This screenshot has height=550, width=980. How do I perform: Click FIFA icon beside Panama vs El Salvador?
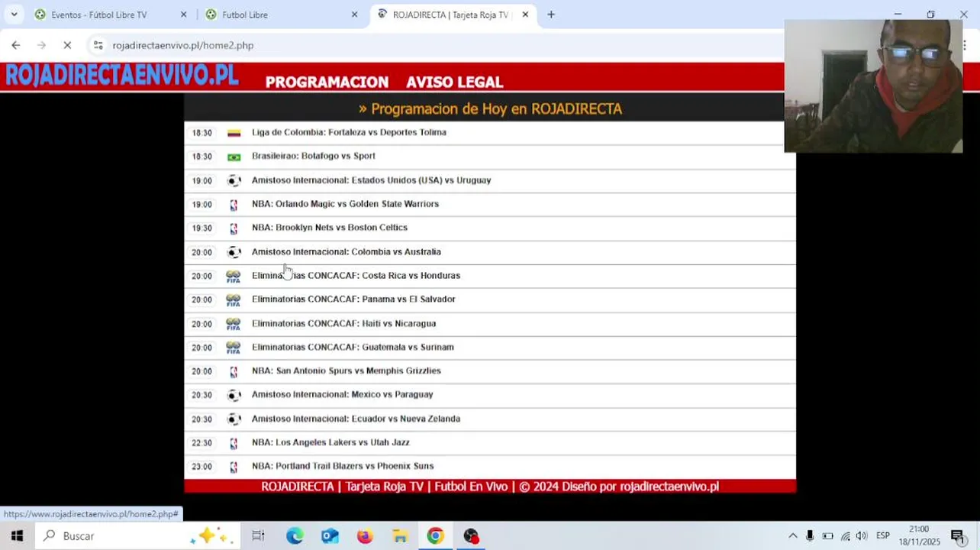tap(234, 300)
